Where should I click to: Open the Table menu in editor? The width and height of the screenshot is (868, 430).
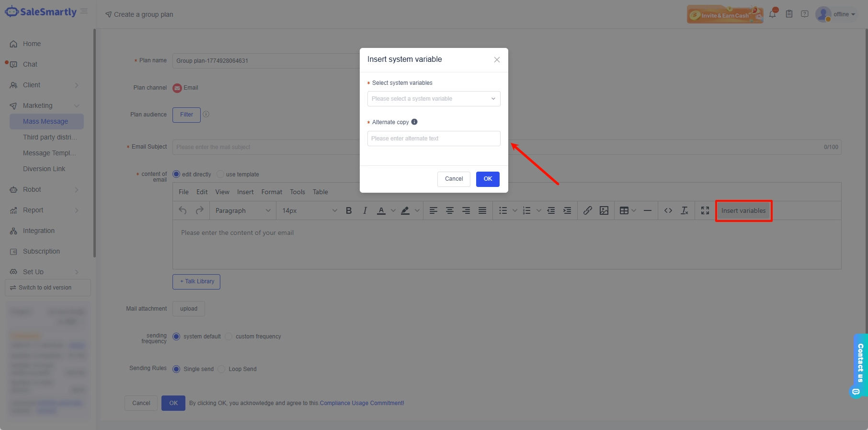[320, 192]
